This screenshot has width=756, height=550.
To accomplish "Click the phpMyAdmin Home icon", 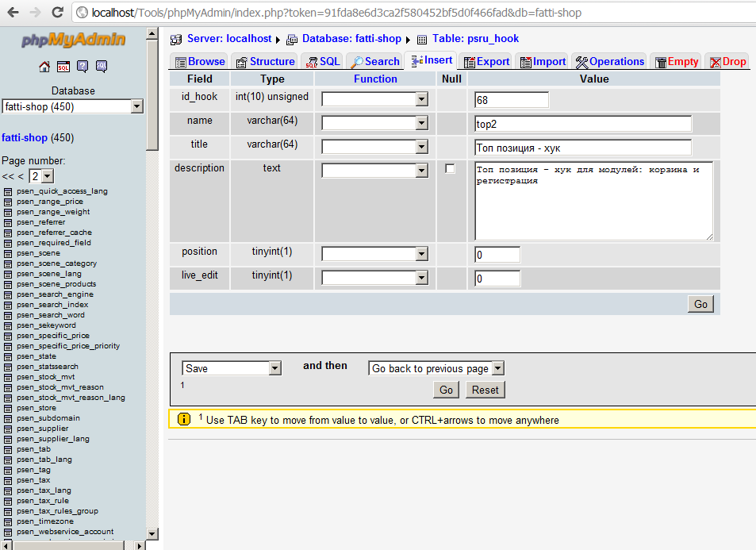I will coord(44,67).
